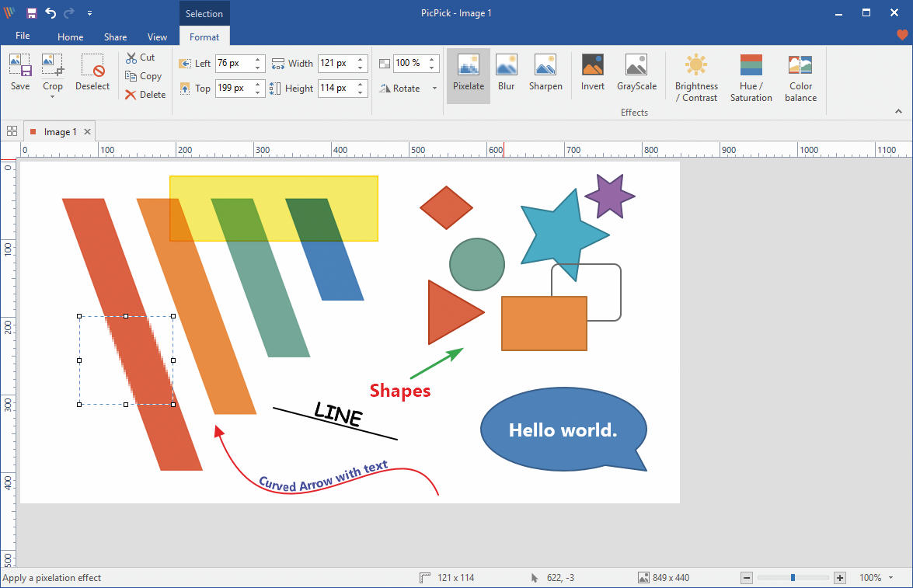Click the redo arrow in title bar
This screenshot has width=913, height=588.
(69, 12)
